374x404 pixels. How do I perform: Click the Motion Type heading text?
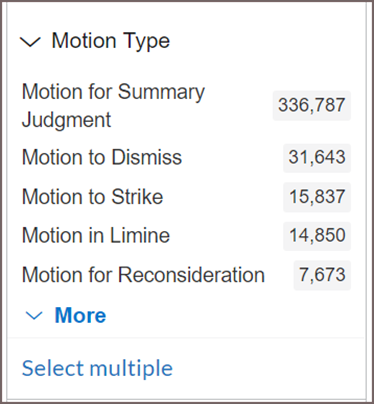click(x=111, y=41)
